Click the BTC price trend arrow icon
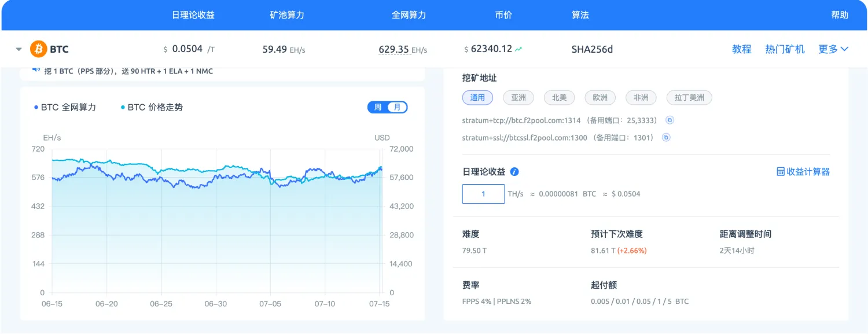The width and height of the screenshot is (868, 334). pyautogui.click(x=519, y=49)
